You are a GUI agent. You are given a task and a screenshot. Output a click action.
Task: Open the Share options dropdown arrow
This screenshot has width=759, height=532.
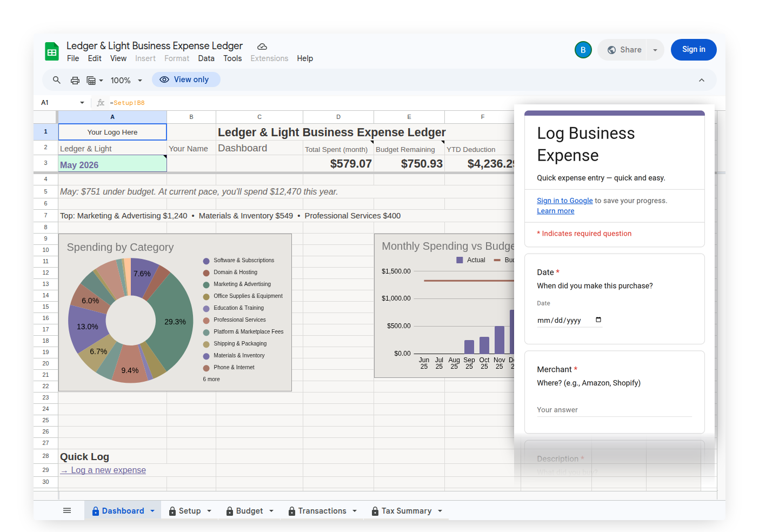click(655, 50)
